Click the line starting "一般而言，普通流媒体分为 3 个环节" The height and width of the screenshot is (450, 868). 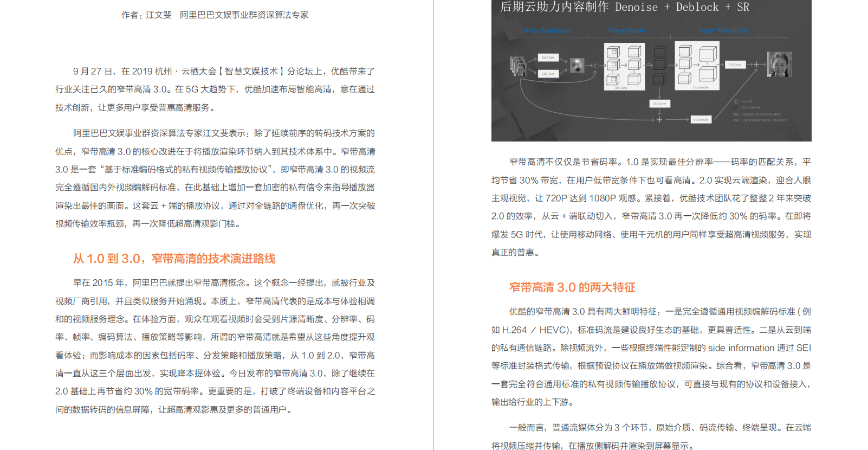pos(660,428)
